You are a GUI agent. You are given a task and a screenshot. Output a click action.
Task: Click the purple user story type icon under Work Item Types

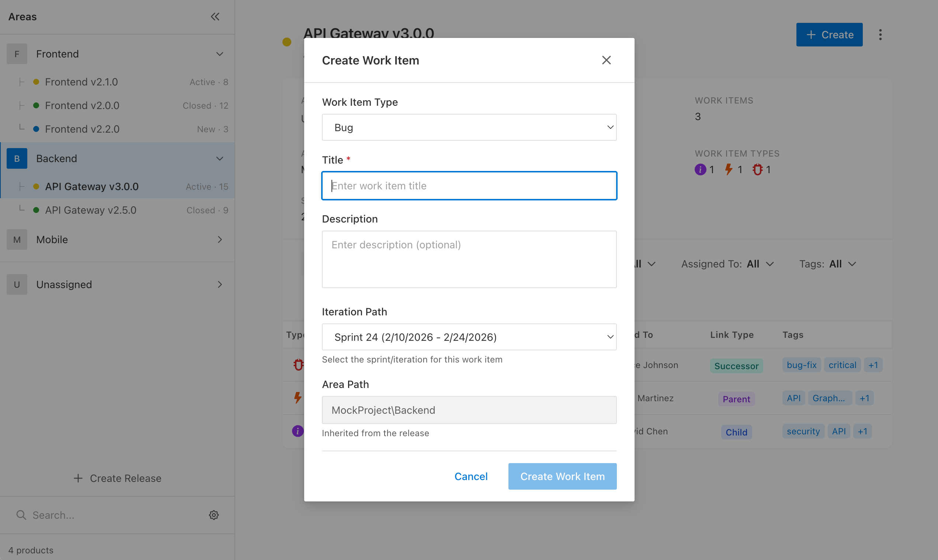[x=701, y=169]
